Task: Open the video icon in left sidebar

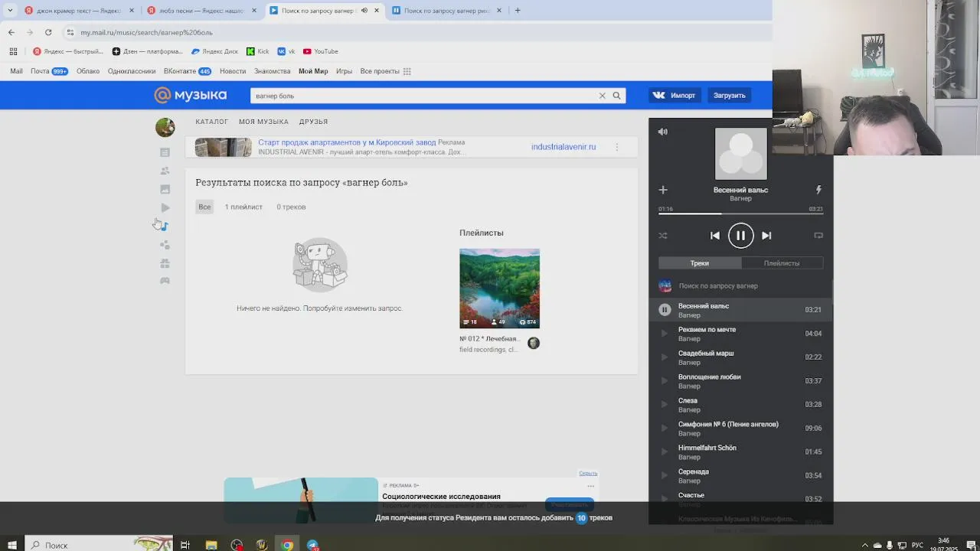Action: (x=165, y=207)
